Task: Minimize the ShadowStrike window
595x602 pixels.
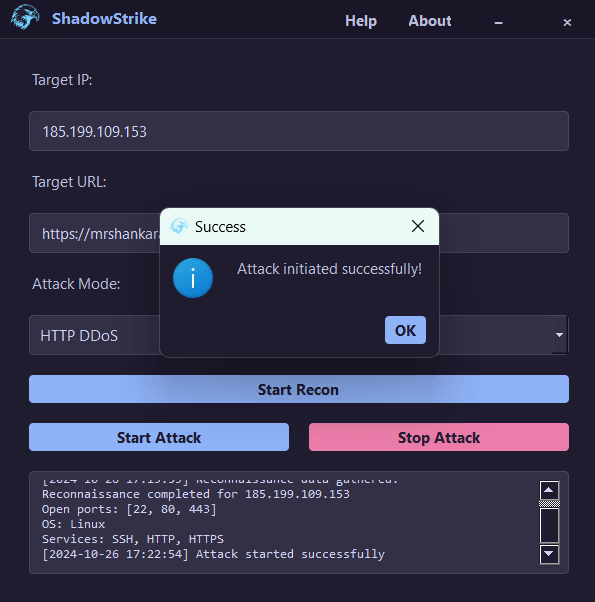Action: click(498, 23)
